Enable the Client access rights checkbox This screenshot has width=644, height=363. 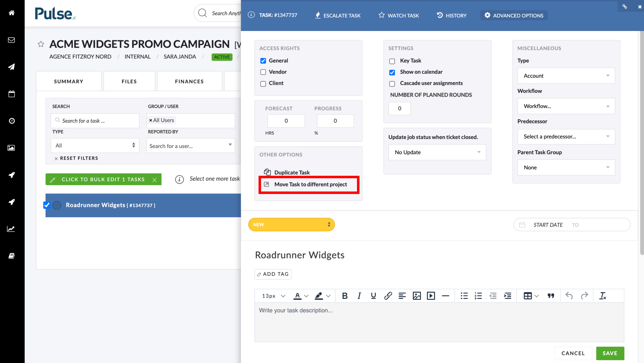tap(263, 83)
